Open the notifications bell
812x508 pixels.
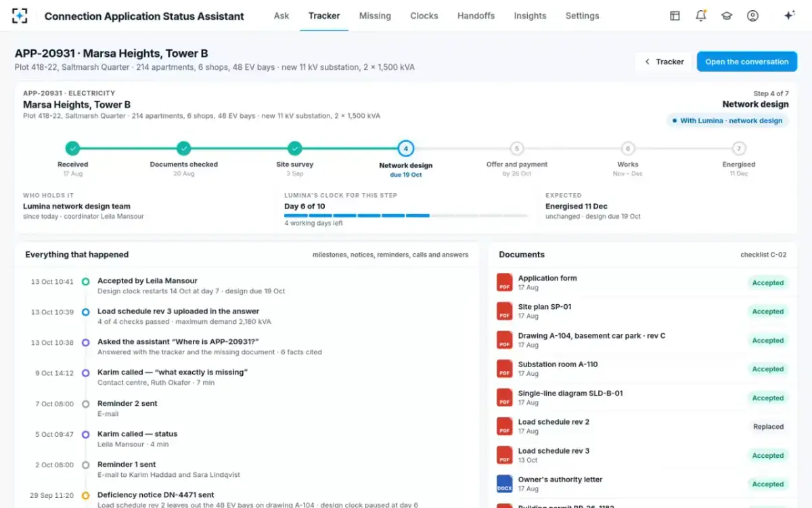coord(701,16)
